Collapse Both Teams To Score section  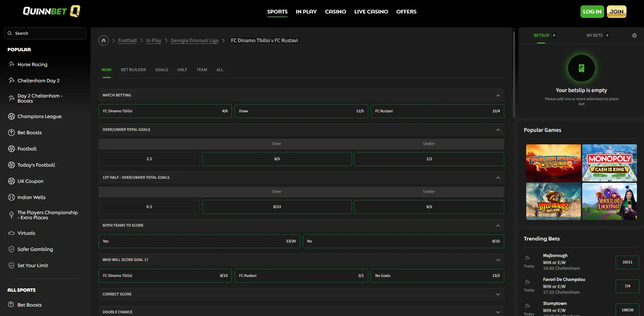(498, 226)
